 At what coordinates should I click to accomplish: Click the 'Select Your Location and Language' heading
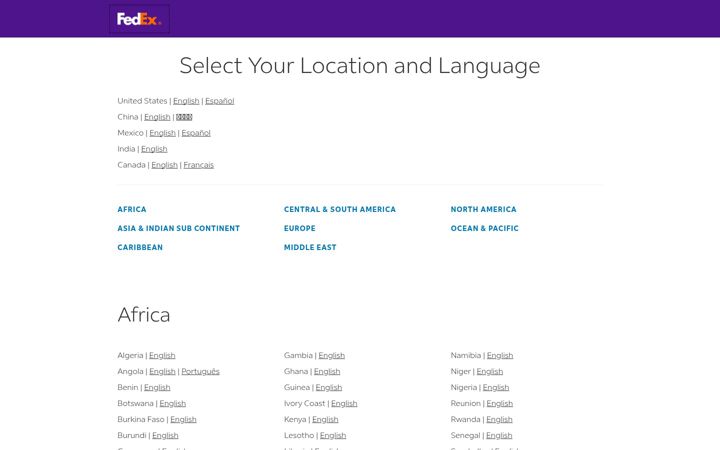(x=360, y=66)
